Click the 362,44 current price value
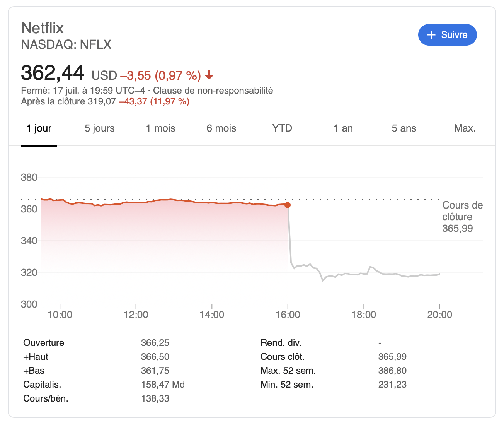Viewport: 504px width, 424px height. pyautogui.click(x=53, y=73)
